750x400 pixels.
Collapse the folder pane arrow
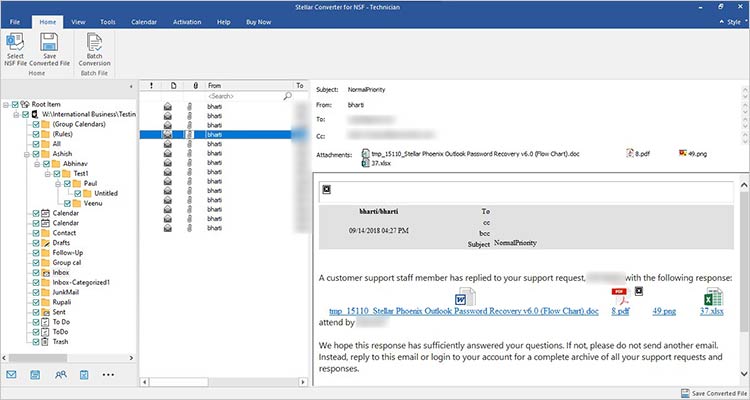131,87
